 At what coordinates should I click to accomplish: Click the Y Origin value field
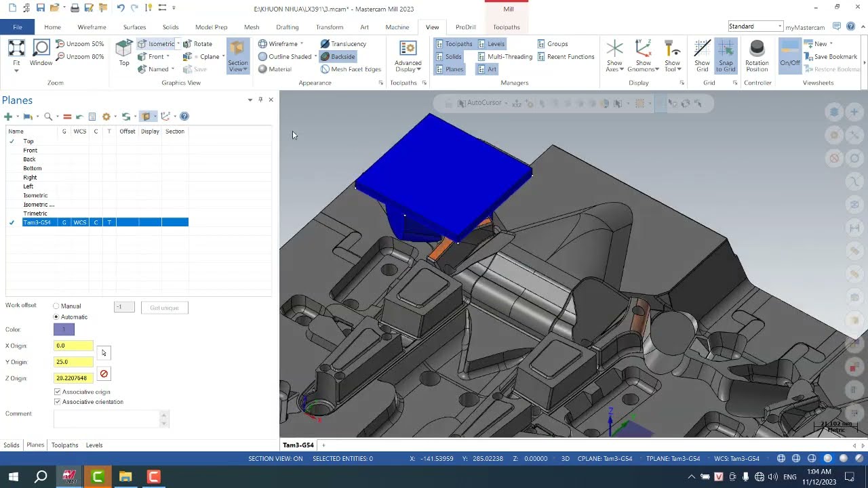click(x=73, y=362)
